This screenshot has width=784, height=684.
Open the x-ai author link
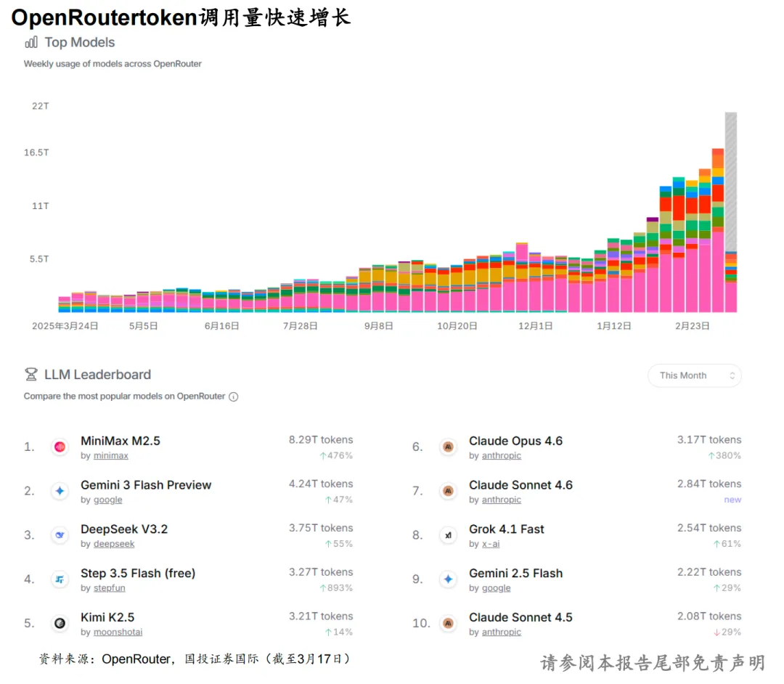click(x=491, y=544)
